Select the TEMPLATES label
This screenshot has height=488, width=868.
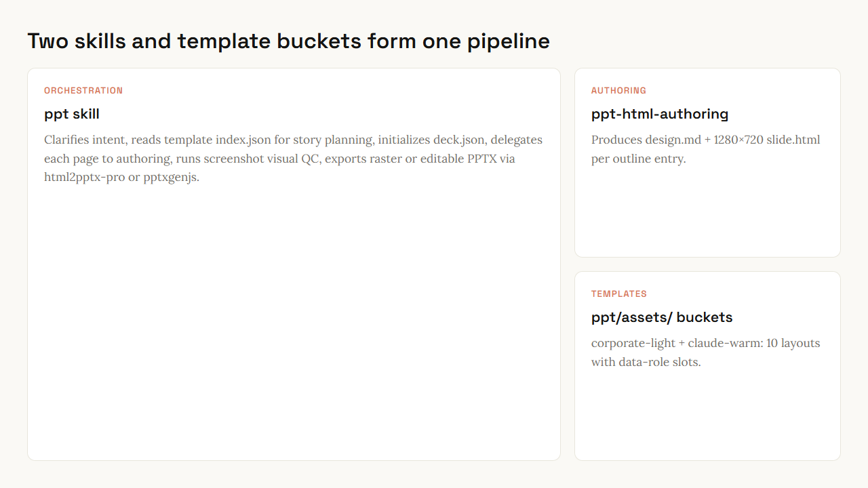619,293
